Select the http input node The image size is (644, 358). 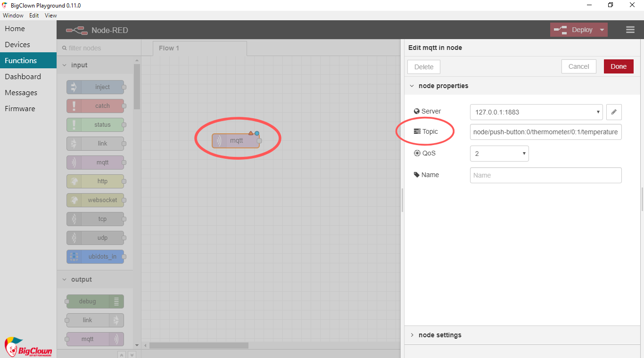95,181
